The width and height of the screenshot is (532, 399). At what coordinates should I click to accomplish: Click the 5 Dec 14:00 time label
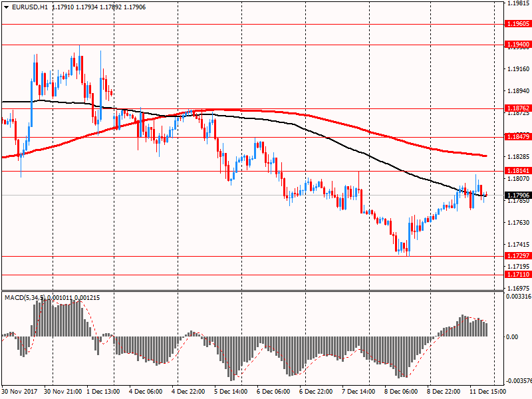tap(231, 392)
